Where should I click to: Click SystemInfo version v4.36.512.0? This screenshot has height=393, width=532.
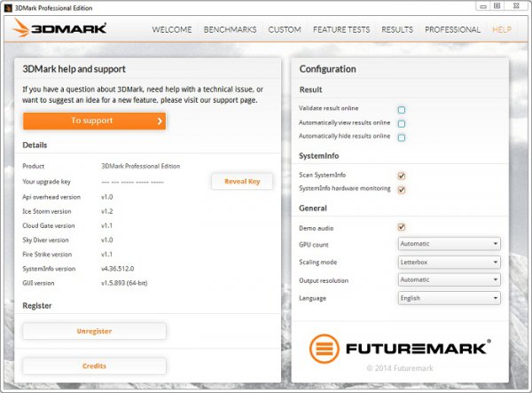pyautogui.click(x=117, y=269)
